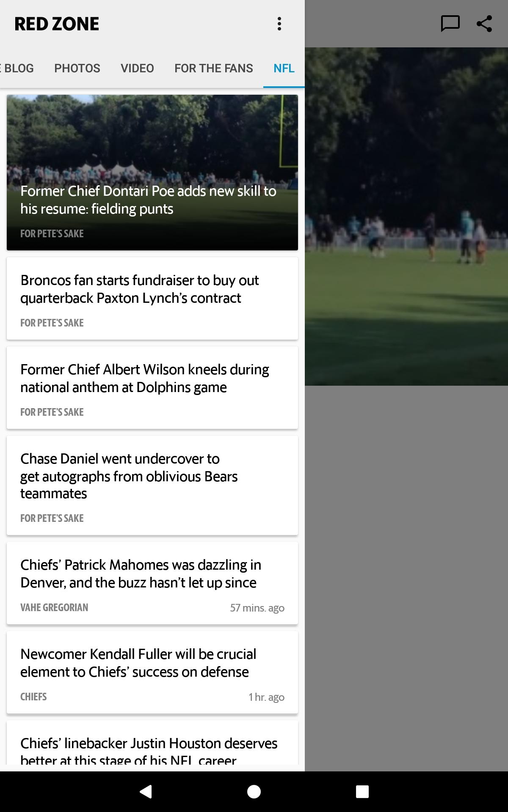Open the Dontari Poe fielding punts story
508x812 pixels.
tap(152, 173)
